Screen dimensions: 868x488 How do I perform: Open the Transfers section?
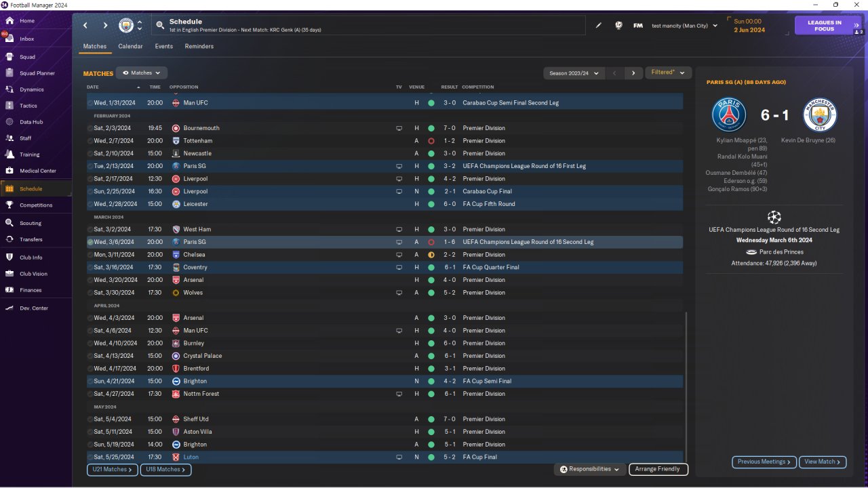click(x=31, y=239)
